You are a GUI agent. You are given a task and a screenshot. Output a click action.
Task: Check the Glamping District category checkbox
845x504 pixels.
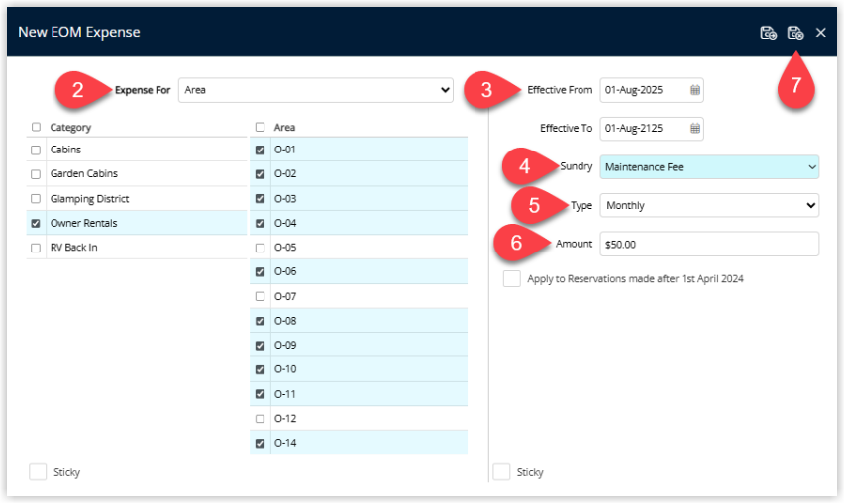[36, 199]
